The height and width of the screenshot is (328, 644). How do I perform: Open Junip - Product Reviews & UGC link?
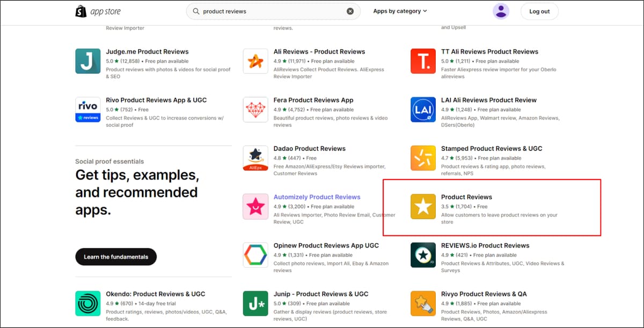tap(321, 294)
